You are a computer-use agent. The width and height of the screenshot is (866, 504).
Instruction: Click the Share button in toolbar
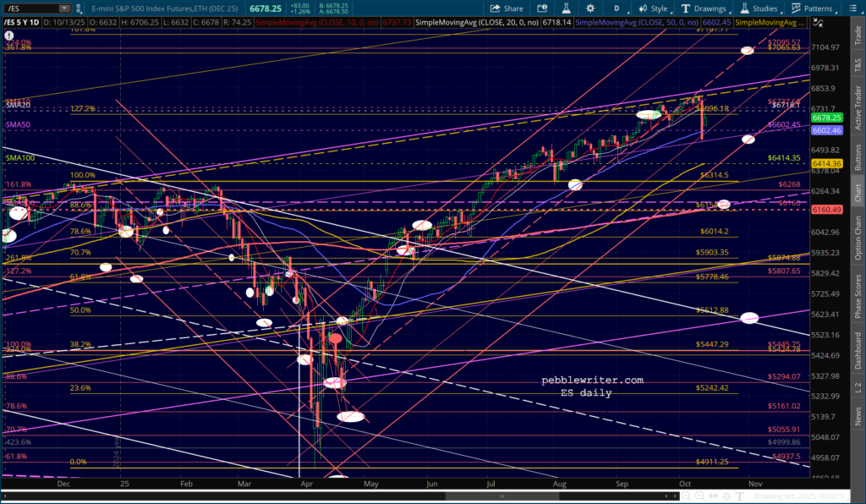[x=507, y=8]
